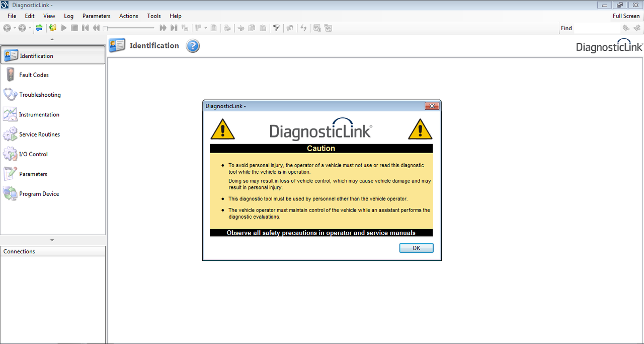
Task: Click the flag marker toolbar icon
Action: click(x=198, y=28)
